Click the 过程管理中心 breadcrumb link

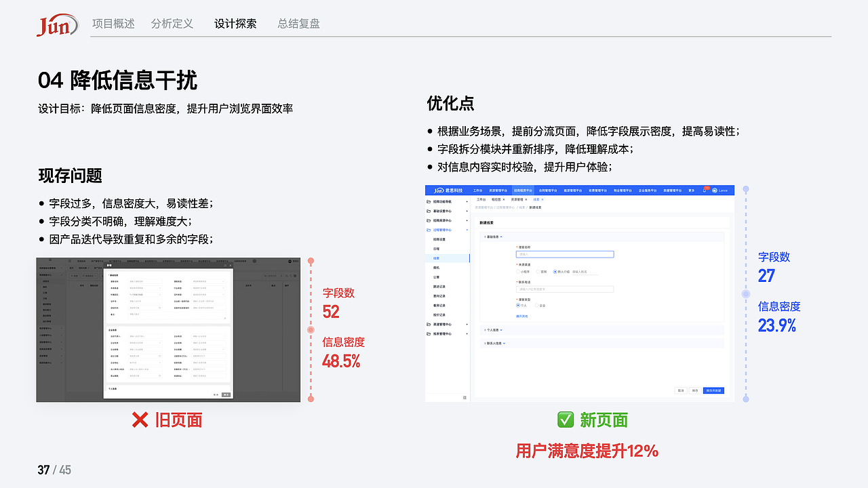506,207
